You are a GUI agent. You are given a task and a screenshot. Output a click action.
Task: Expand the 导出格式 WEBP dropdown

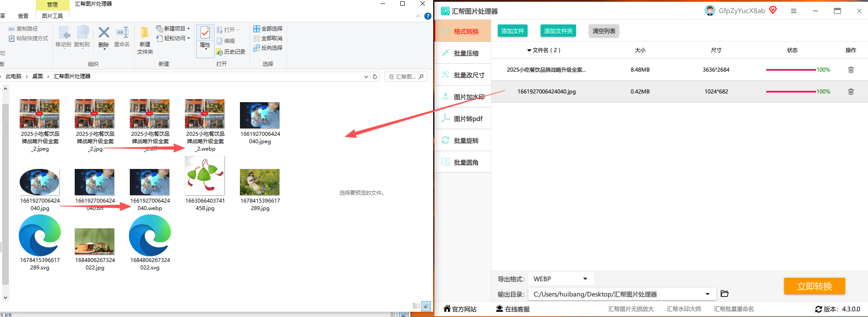click(585, 279)
